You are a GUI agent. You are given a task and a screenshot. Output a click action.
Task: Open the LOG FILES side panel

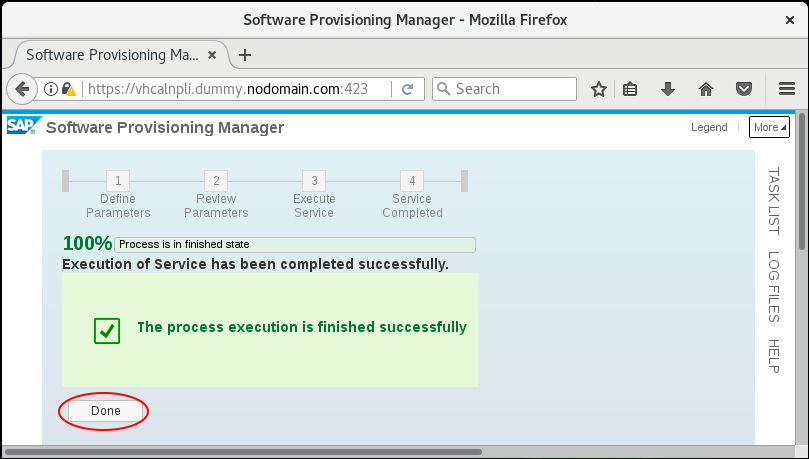tap(773, 287)
